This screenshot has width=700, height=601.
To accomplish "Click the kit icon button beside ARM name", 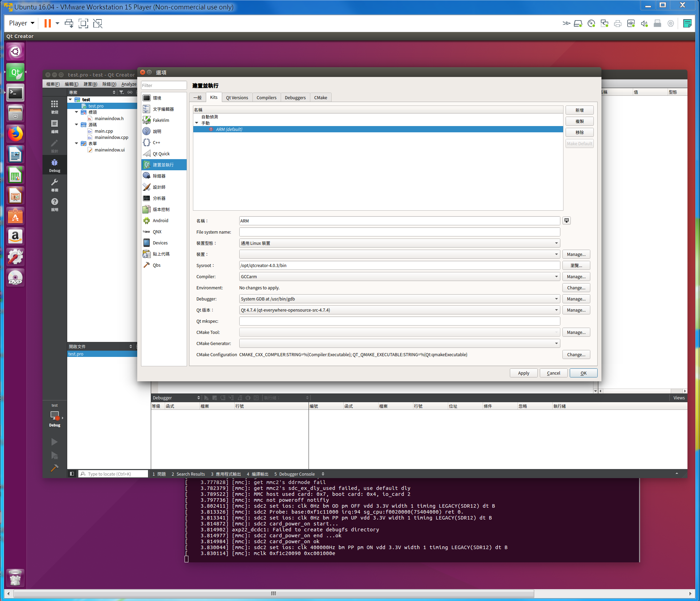I will (x=567, y=220).
